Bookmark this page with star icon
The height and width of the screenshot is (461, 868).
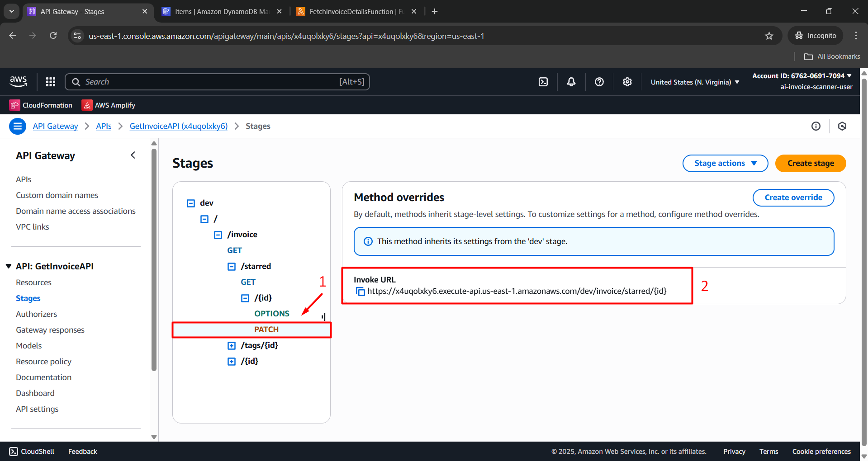[x=769, y=36]
